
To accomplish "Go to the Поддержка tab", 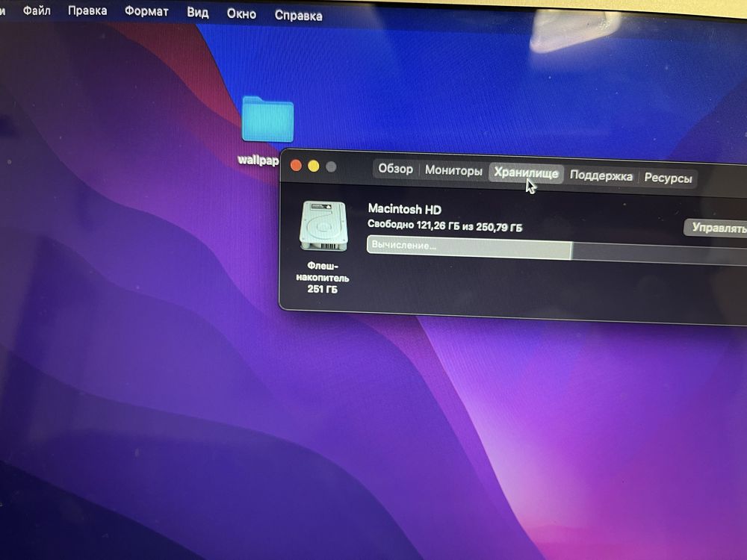I will [x=601, y=175].
